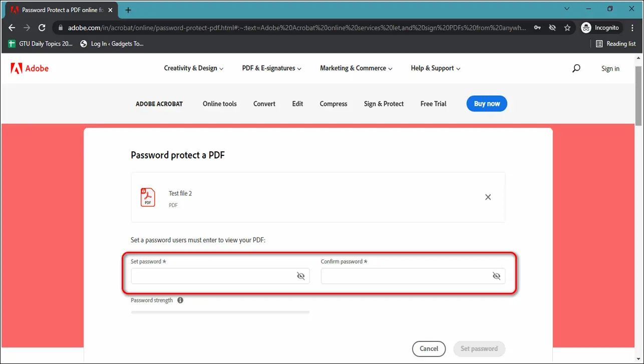644x364 pixels.
Task: Open the Chrome three-dot menu
Action: 632,28
